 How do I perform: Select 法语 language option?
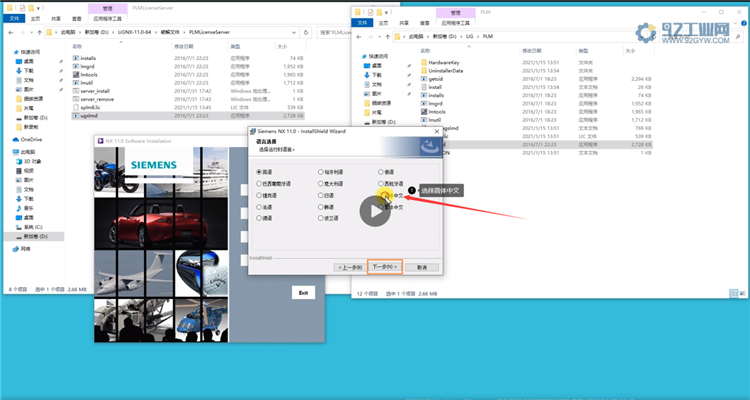[x=259, y=207]
